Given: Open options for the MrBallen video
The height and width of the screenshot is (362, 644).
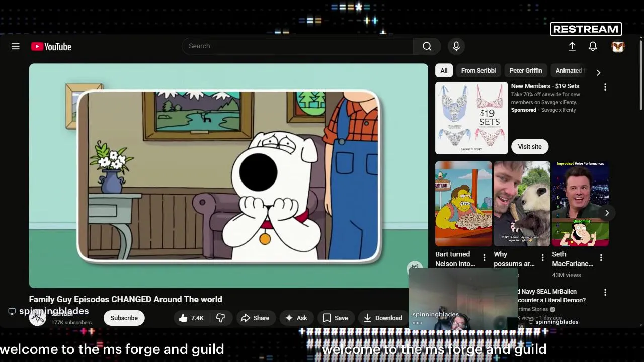Looking at the screenshot, I should pos(605,292).
